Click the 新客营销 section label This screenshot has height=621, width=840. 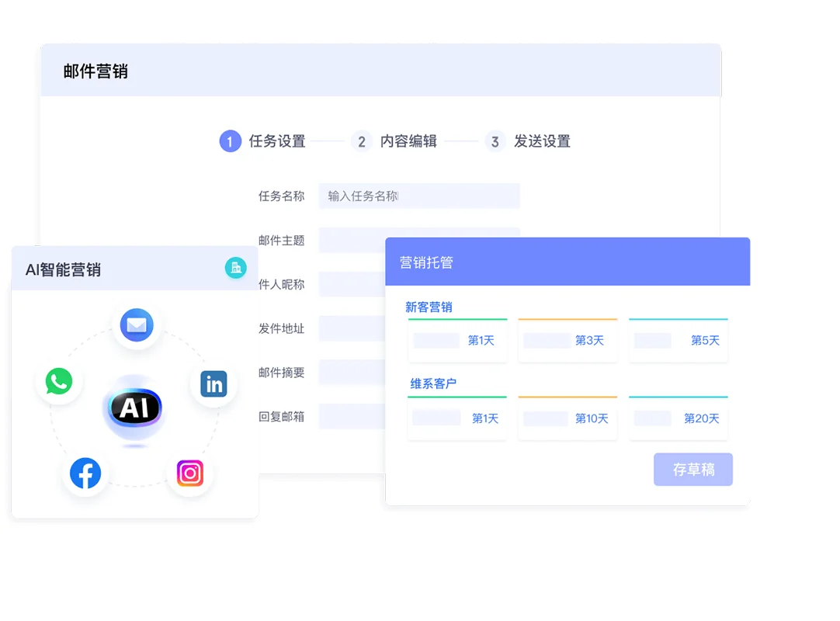(x=429, y=307)
